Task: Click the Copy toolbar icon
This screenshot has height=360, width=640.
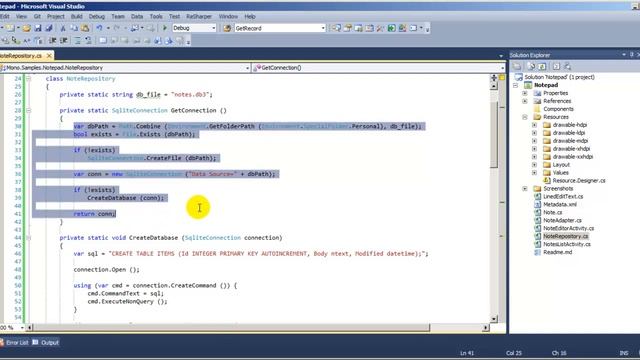Action: (74, 28)
